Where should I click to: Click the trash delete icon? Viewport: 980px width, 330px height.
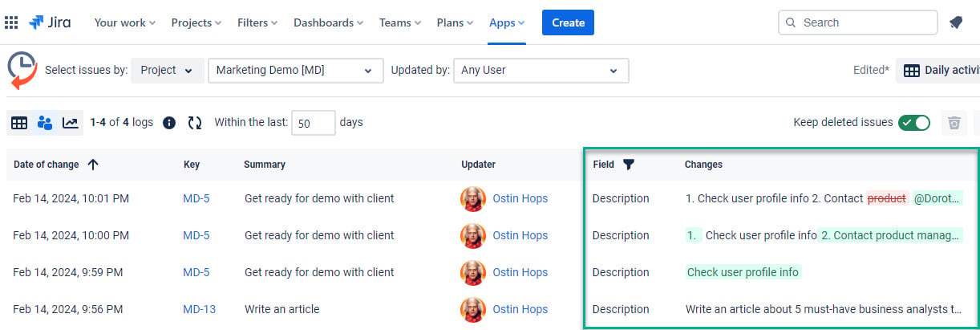point(954,123)
